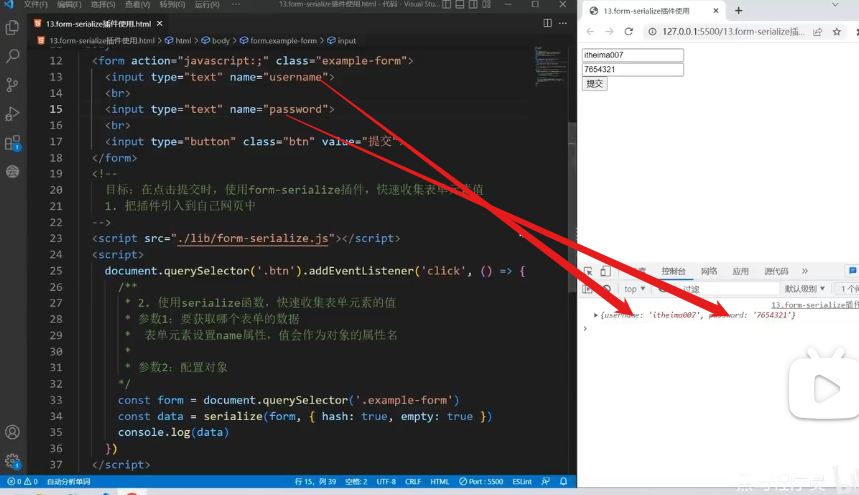This screenshot has height=495, width=859.
Task: Toggle primary side bar layout icon
Action: (447, 4)
